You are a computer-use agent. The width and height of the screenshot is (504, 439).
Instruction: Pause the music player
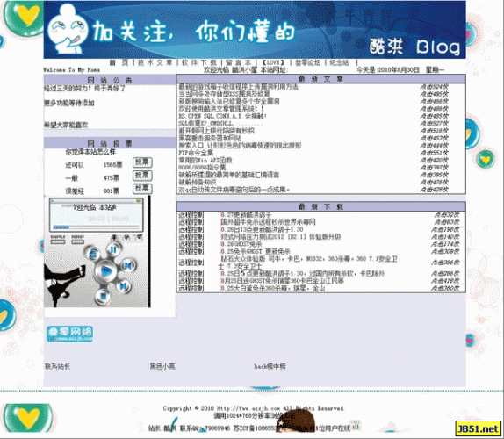(113, 249)
